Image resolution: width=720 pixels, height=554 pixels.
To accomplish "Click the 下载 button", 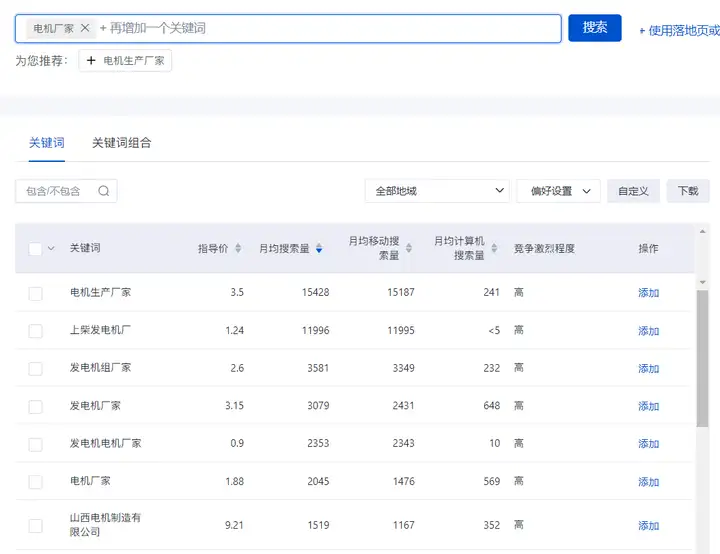I will 688,191.
